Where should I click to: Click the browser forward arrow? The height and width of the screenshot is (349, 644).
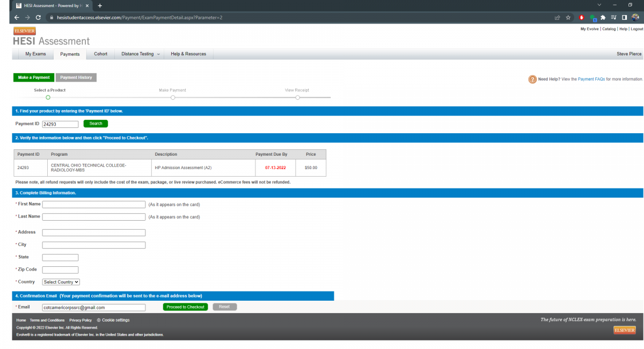pos(27,17)
